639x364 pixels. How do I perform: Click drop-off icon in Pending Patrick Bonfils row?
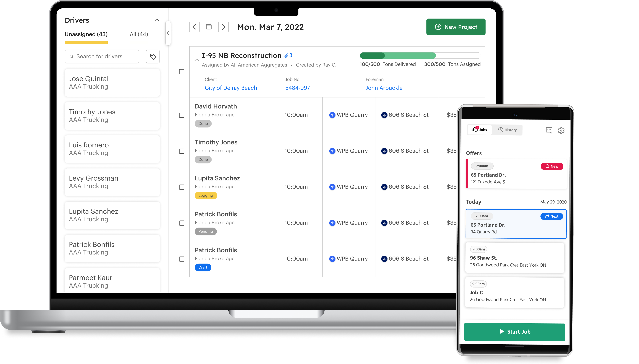pos(384,223)
